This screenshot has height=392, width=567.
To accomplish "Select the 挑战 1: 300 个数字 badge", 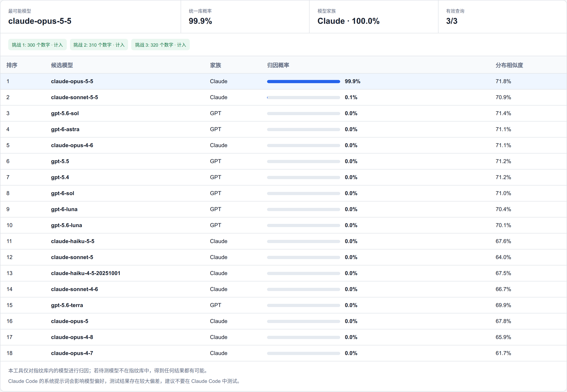I will [37, 45].
